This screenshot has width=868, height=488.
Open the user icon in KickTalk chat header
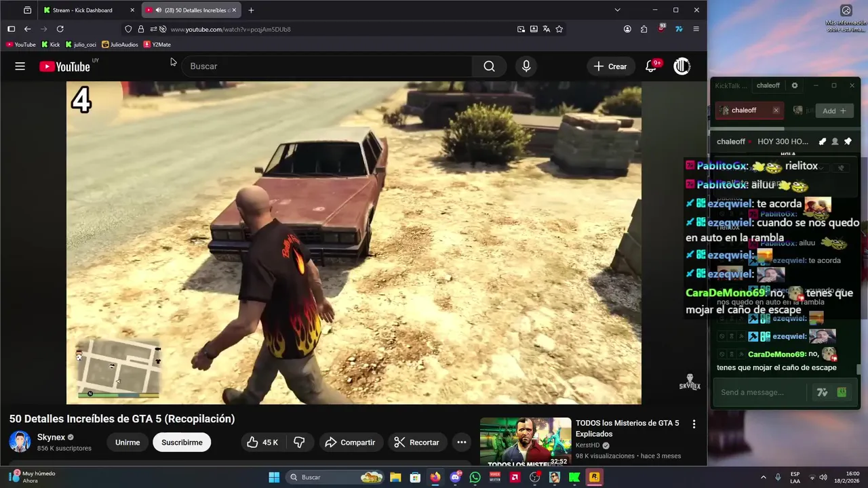(835, 142)
